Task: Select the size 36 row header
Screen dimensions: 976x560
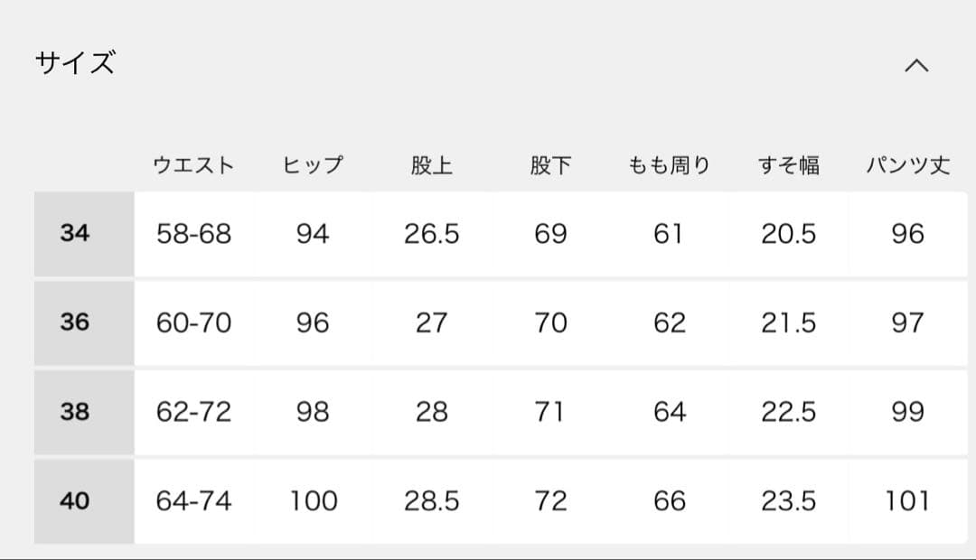Action: 76,322
